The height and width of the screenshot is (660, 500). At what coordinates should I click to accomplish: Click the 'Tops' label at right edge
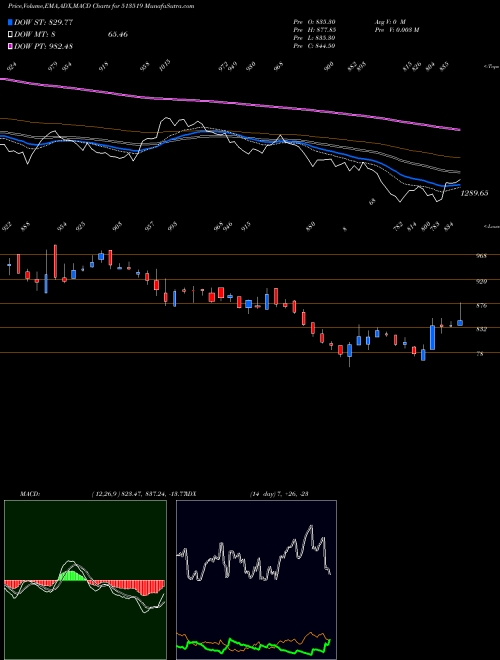[492, 67]
